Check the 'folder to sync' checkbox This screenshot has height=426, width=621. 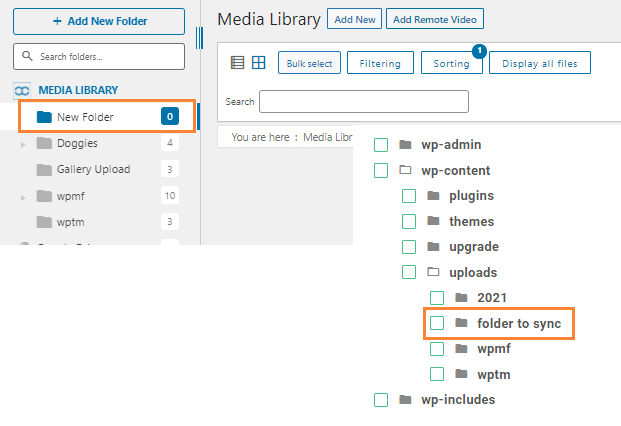point(436,323)
